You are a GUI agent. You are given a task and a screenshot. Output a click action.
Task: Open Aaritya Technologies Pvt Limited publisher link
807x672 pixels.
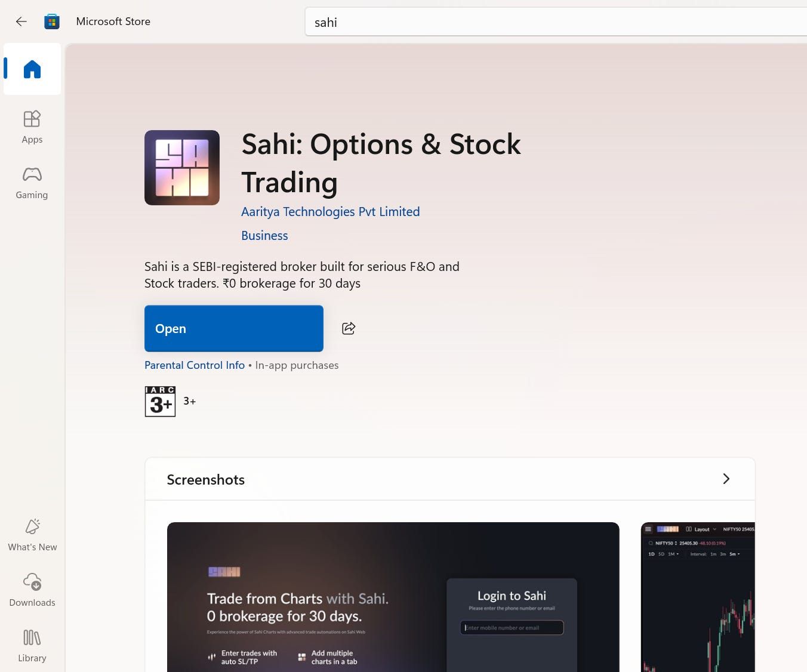click(x=330, y=212)
